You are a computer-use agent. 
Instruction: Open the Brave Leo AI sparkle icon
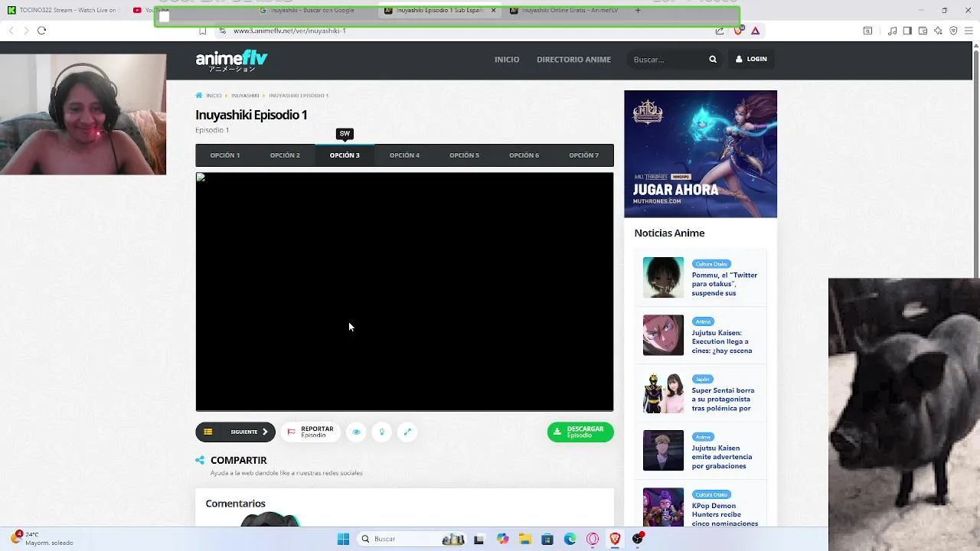938,31
